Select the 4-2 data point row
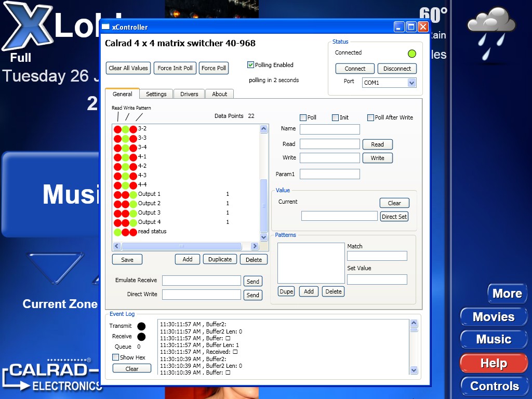Image resolution: width=532 pixels, height=399 pixels. [186, 166]
